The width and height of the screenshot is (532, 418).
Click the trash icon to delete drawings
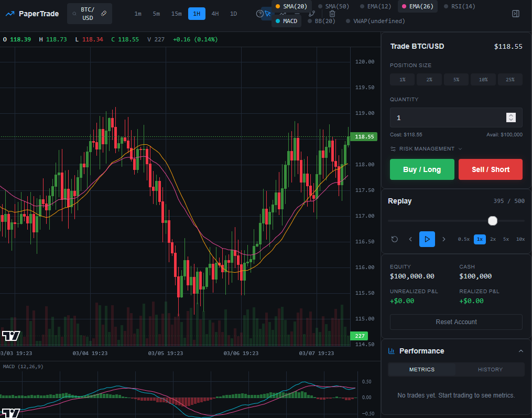click(x=332, y=14)
